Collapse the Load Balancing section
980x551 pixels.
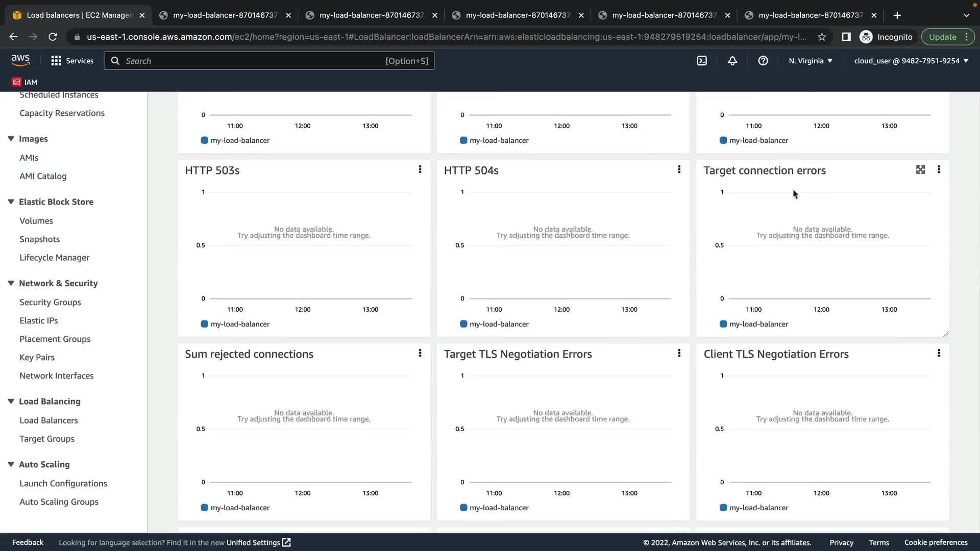pyautogui.click(x=11, y=402)
